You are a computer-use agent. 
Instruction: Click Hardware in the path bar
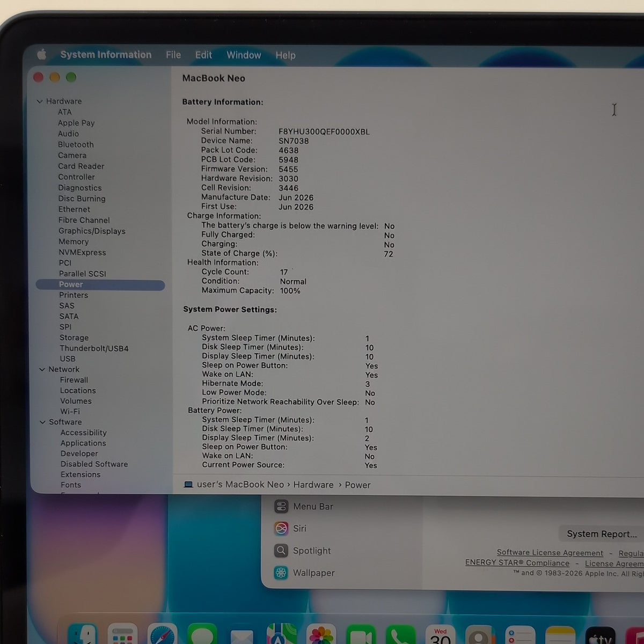coord(313,485)
